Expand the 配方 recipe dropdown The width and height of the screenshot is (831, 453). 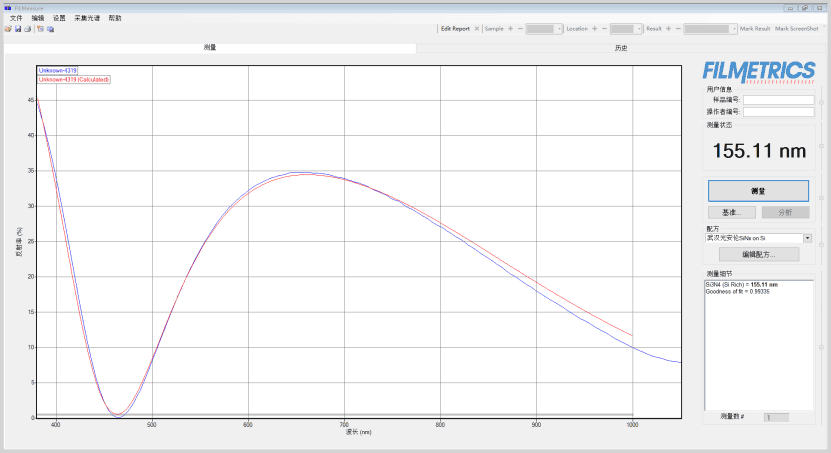pos(807,238)
